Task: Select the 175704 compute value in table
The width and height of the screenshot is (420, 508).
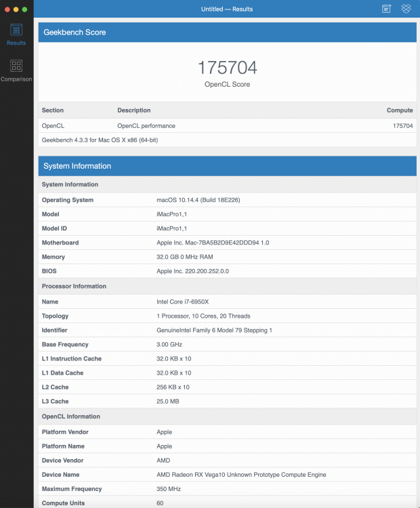Action: pyautogui.click(x=403, y=126)
